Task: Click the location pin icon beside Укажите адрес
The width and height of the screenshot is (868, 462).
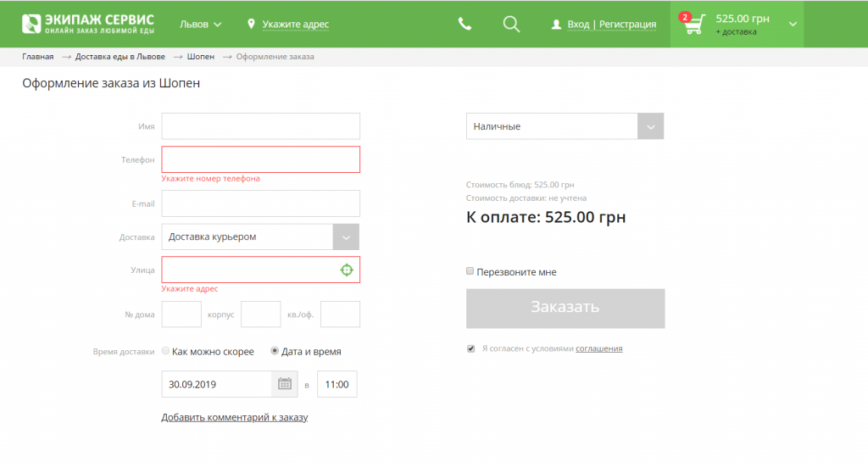Action: click(251, 24)
